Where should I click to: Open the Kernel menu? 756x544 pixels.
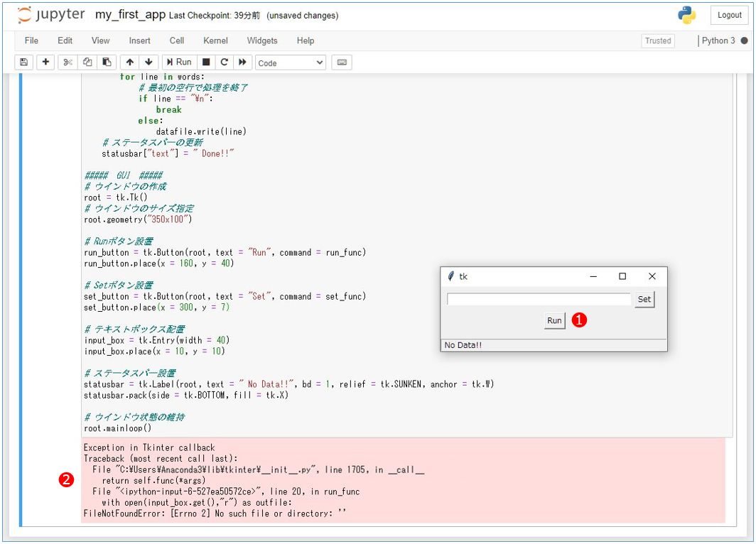click(215, 40)
